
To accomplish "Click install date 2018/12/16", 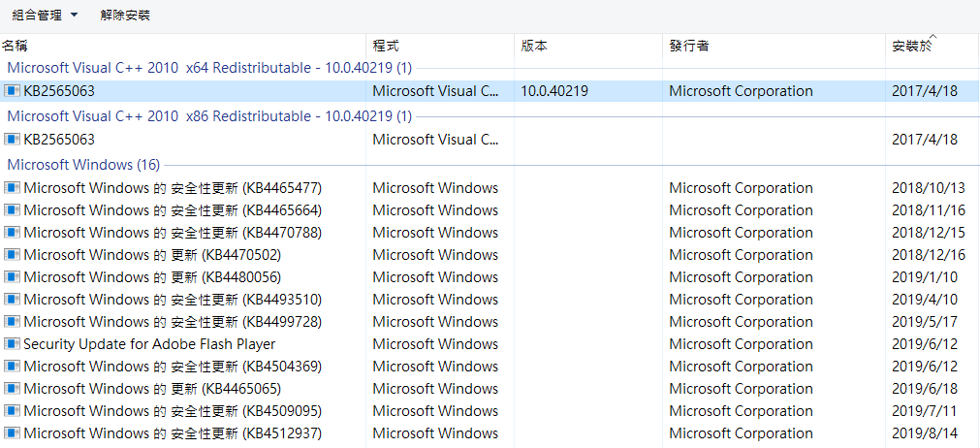I will click(x=929, y=255).
